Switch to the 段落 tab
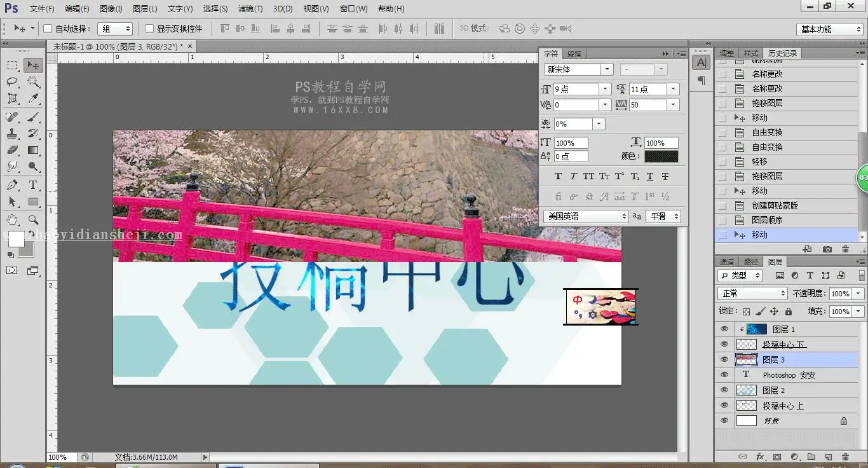Image resolution: width=868 pixels, height=468 pixels. click(574, 54)
